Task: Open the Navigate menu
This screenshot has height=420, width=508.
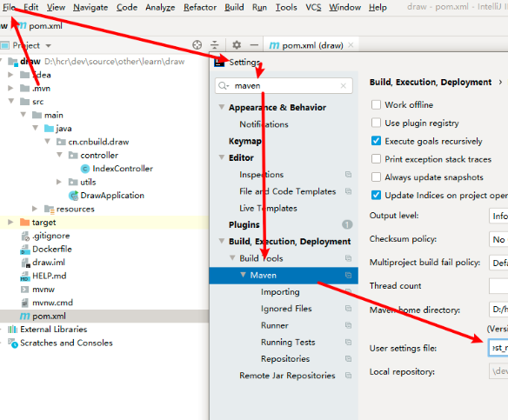Action: [90, 7]
